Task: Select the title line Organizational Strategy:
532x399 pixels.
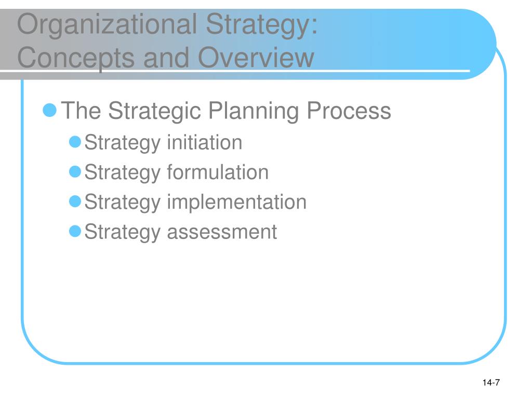Action: tap(167, 25)
